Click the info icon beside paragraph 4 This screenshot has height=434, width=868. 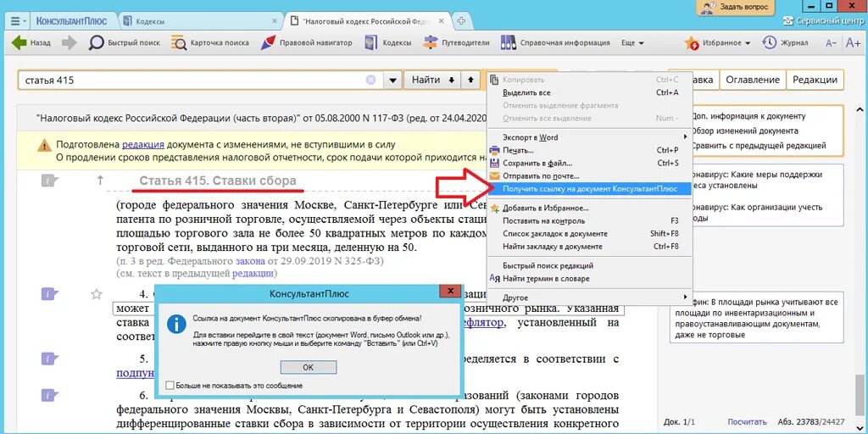coord(49,294)
